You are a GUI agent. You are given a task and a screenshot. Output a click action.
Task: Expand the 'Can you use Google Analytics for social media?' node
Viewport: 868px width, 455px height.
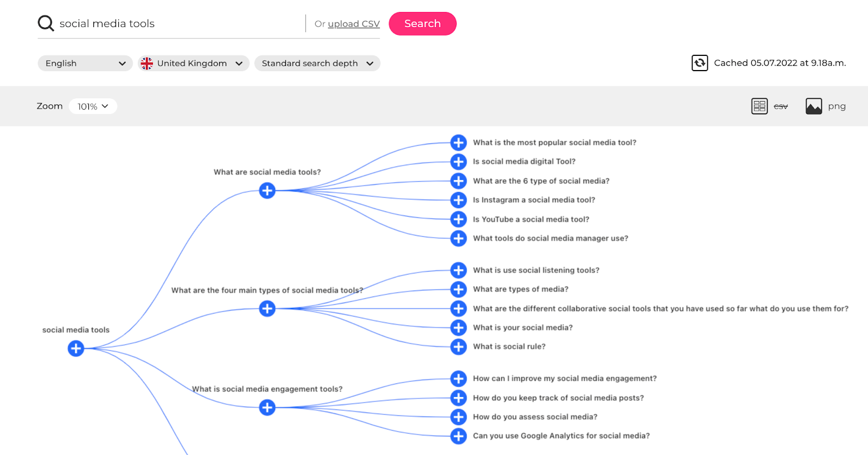458,435
